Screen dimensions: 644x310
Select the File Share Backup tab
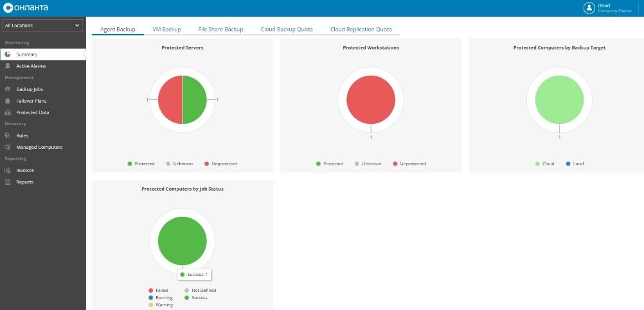220,30
